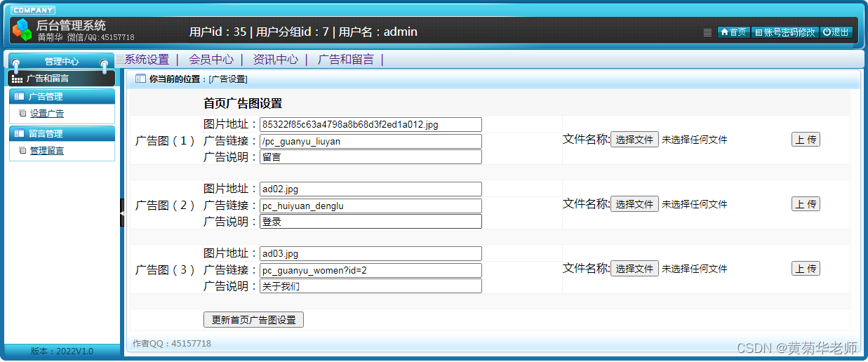The width and height of the screenshot is (868, 362).
Task: Click the 版本：2022V1.0 footer text
Action: pos(62,351)
